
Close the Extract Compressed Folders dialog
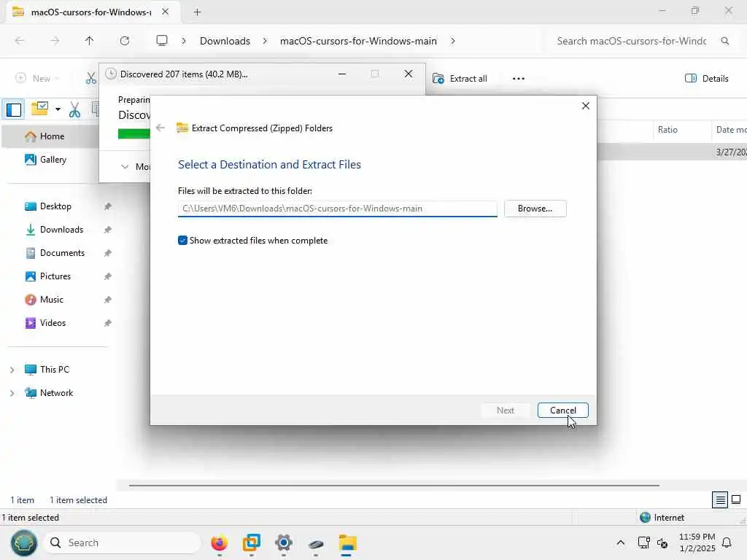(586, 106)
